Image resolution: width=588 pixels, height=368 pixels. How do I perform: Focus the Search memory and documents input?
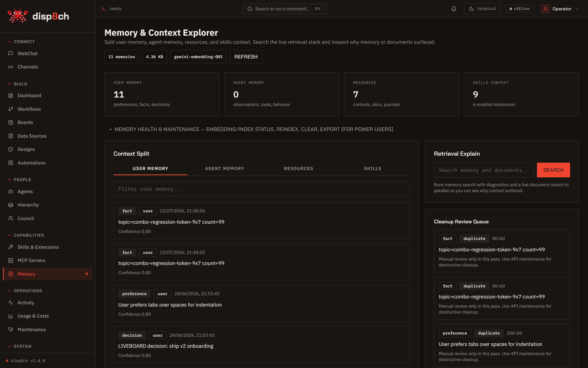[484, 170]
